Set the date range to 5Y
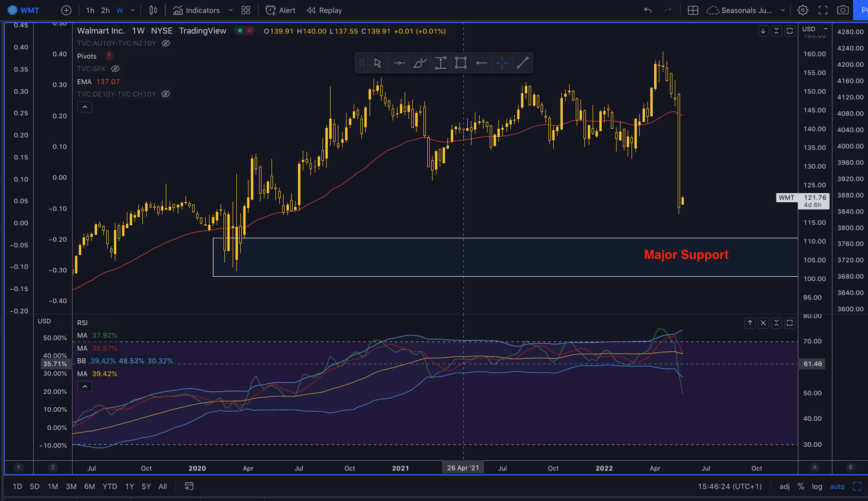Image resolution: width=868 pixels, height=501 pixels. click(146, 486)
